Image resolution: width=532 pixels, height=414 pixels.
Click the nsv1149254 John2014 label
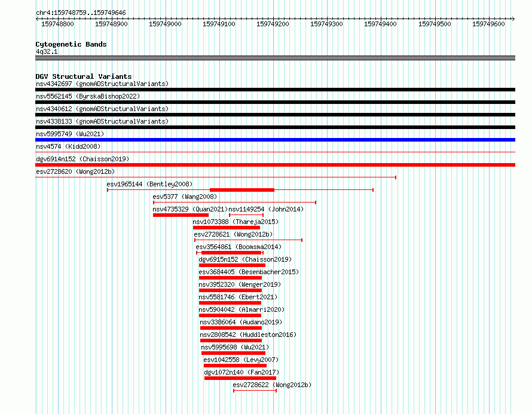point(267,209)
